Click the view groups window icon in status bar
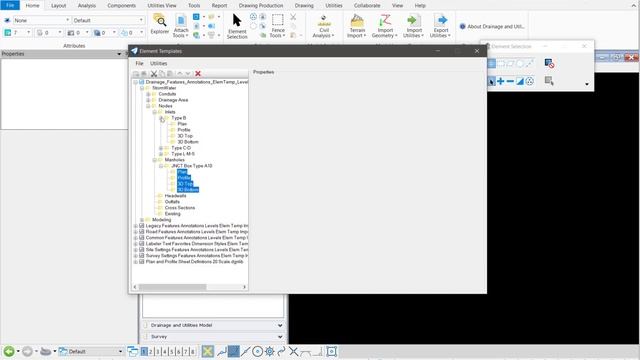Image resolution: width=640 pixels, height=360 pixels. [x=133, y=351]
